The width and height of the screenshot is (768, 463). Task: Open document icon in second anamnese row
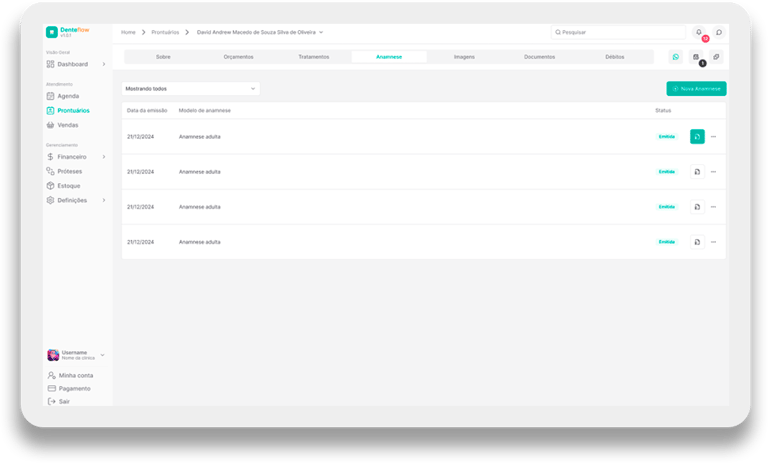click(x=697, y=172)
